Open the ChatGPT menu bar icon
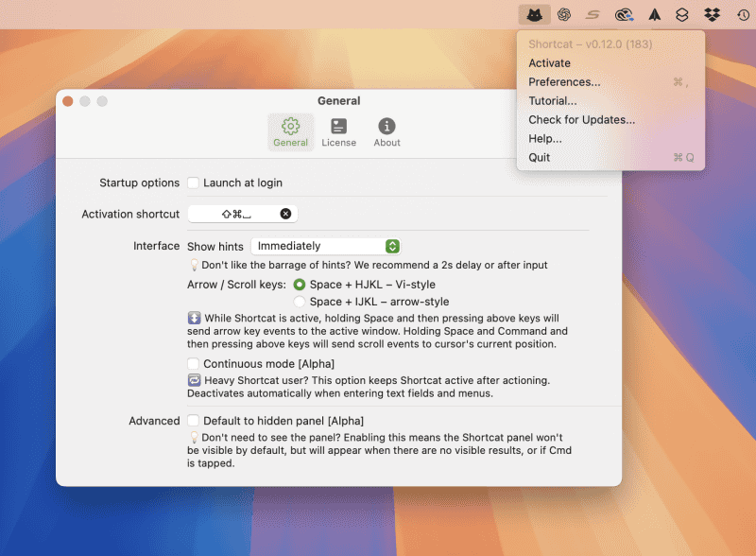Screen dimensions: 756x556 click(566, 13)
